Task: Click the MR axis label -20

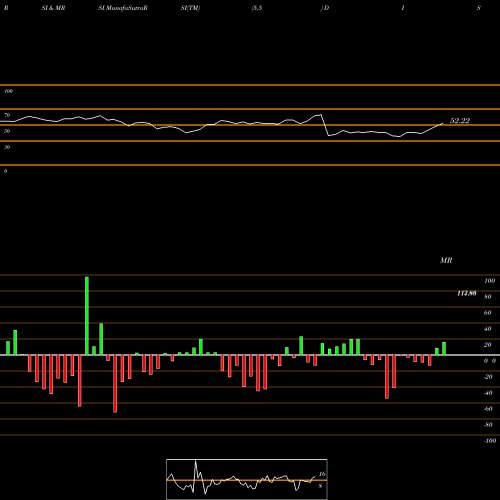Action: 488,377
